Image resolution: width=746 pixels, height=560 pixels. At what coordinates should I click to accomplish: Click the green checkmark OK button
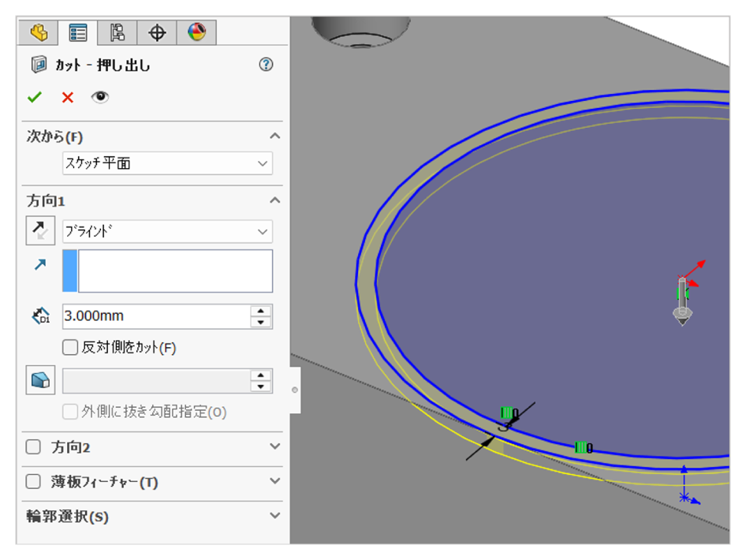[x=34, y=97]
